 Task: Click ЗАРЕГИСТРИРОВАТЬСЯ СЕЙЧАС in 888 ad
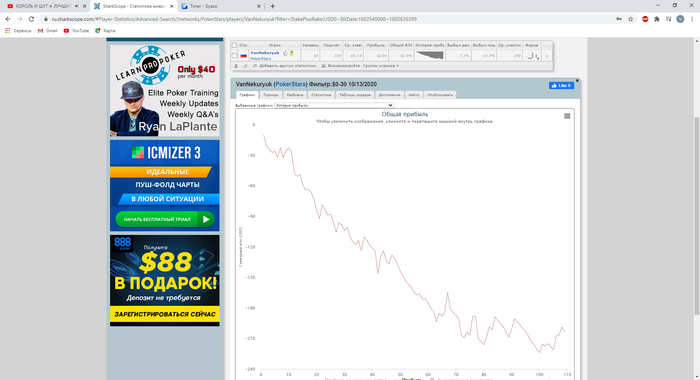click(x=165, y=314)
